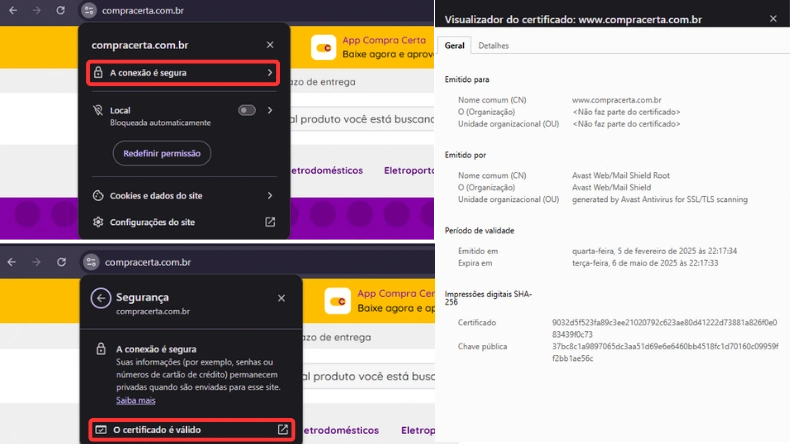
Task: Expand the chevron beside the Local toggle
Action: point(270,111)
